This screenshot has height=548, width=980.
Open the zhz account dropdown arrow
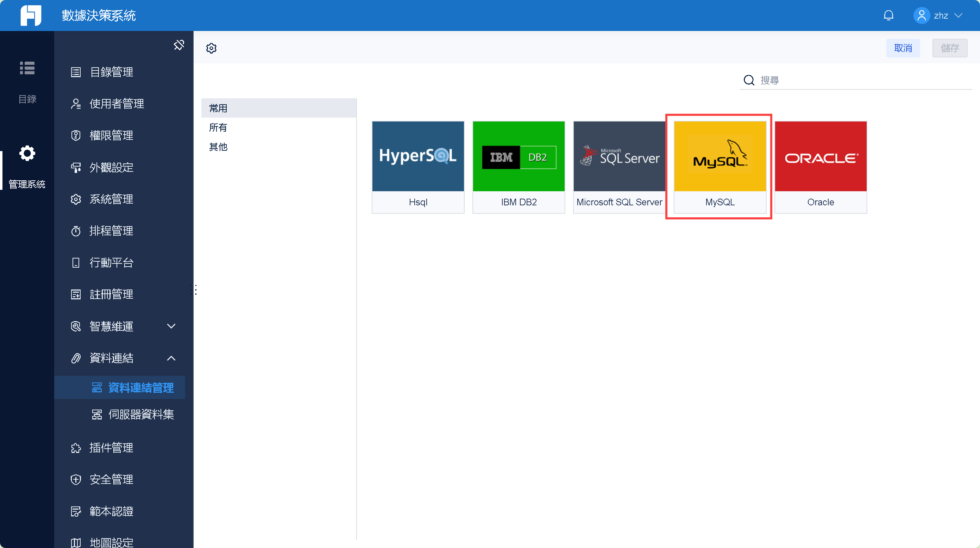pos(959,15)
